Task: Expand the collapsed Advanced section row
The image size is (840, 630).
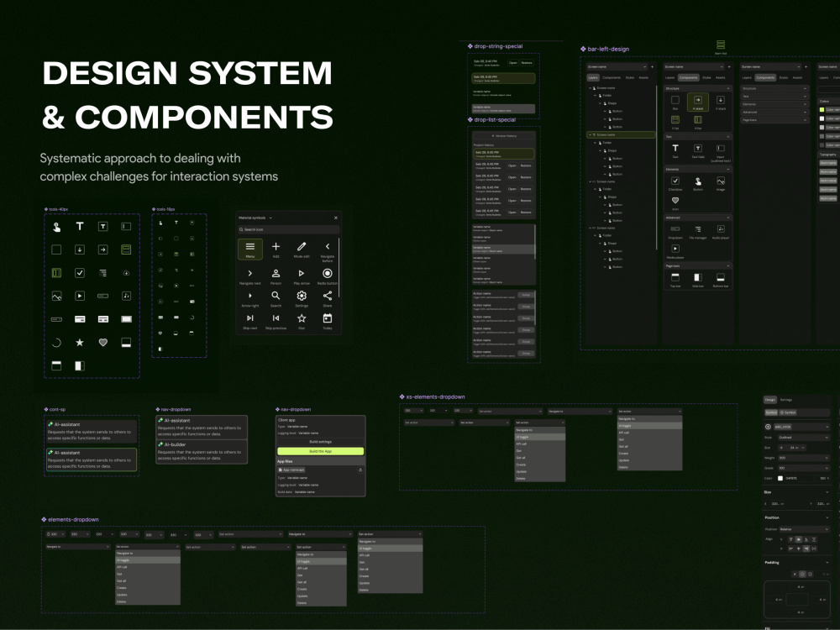Action: tap(774, 112)
